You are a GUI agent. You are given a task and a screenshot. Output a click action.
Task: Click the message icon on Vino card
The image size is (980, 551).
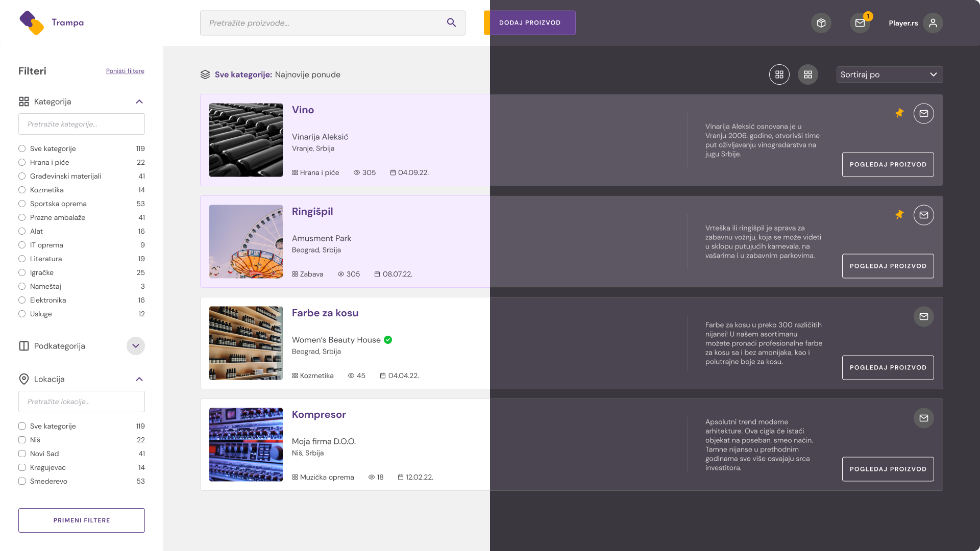coord(924,113)
